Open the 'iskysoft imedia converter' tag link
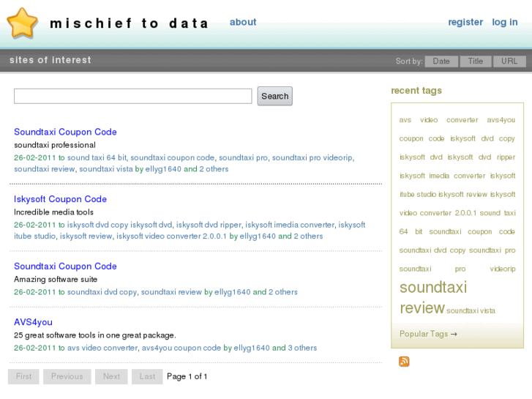Screen dimensions: 532x399 click(x=290, y=225)
